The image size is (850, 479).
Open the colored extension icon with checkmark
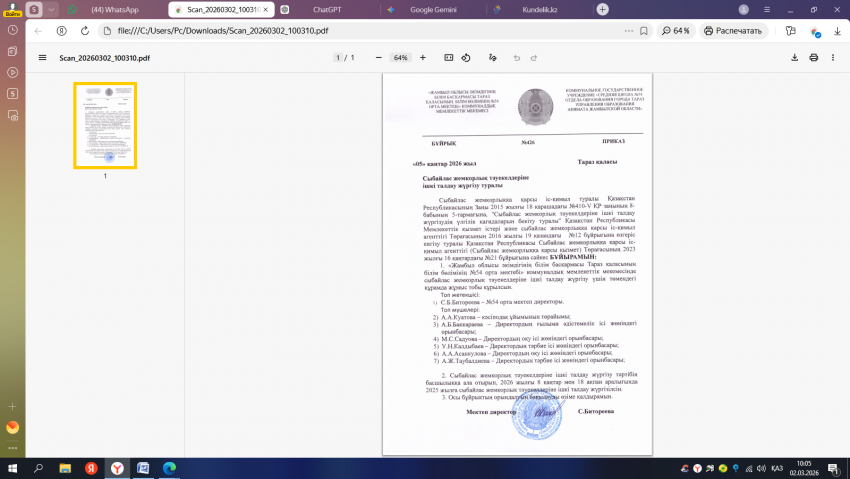pos(815,32)
